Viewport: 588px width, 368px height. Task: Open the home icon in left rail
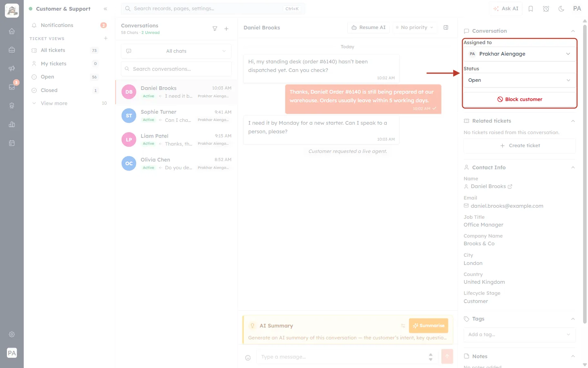12,31
